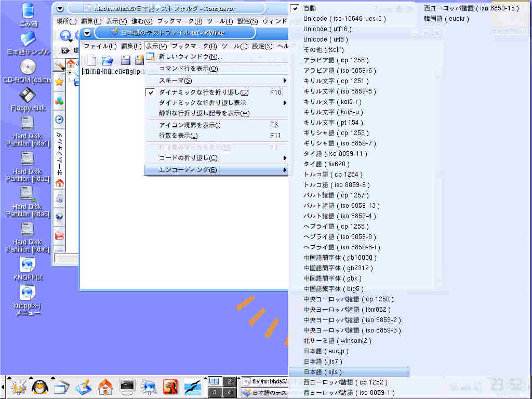Select 日本語 ( eucjp ) encoding
This screenshot has height=399, width=532.
tap(349, 351)
